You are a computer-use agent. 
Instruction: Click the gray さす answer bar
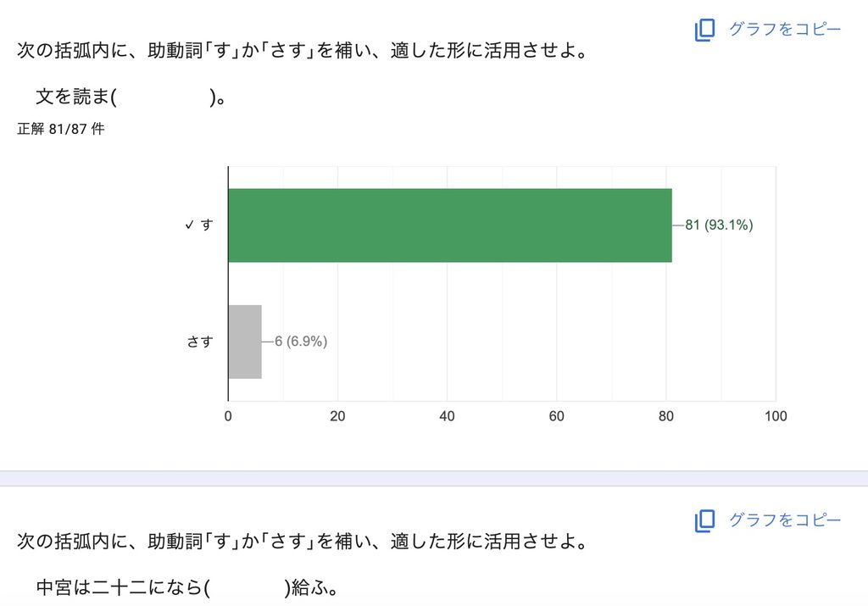coord(245,342)
